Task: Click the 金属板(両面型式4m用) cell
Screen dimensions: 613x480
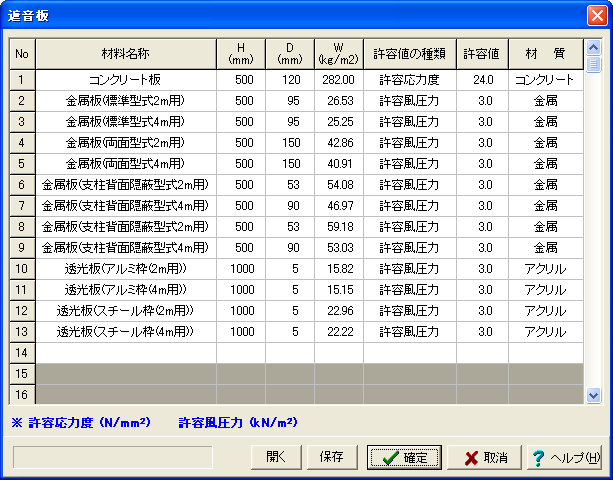Action: pyautogui.click(x=126, y=164)
